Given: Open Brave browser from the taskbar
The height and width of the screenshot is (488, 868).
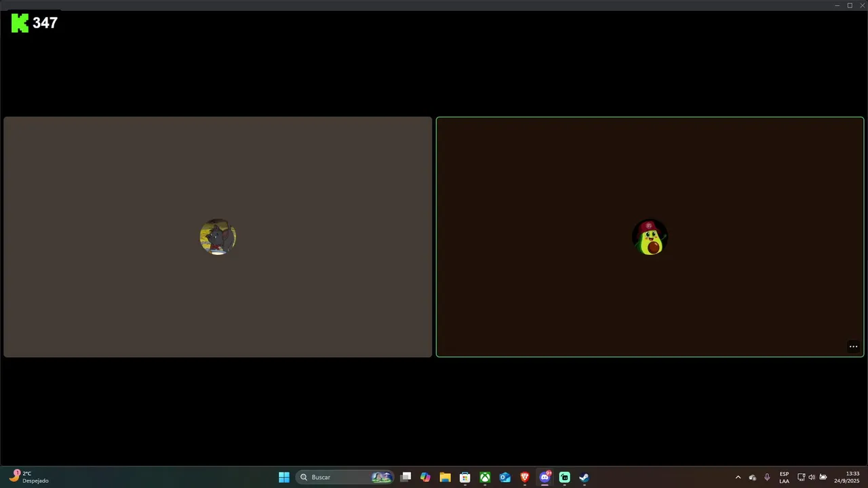Looking at the screenshot, I should (525, 477).
